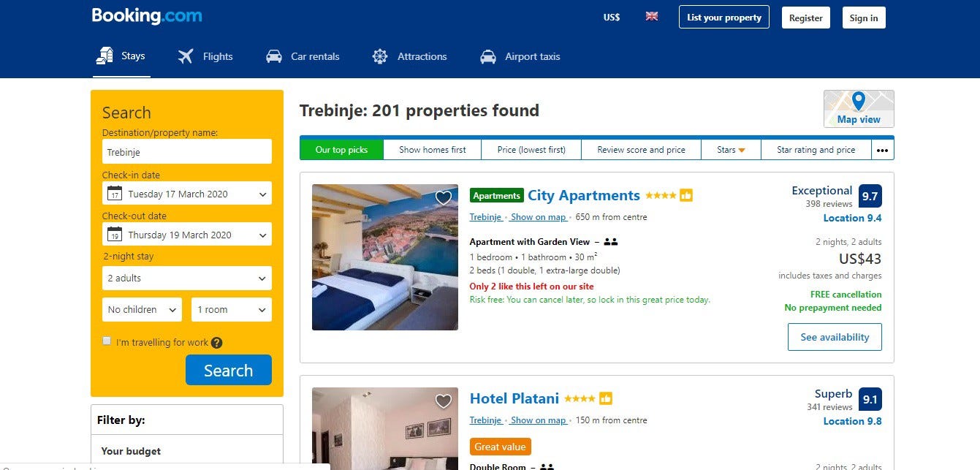The image size is (980, 470).
Task: Open Car rentals car icon
Action: (274, 56)
